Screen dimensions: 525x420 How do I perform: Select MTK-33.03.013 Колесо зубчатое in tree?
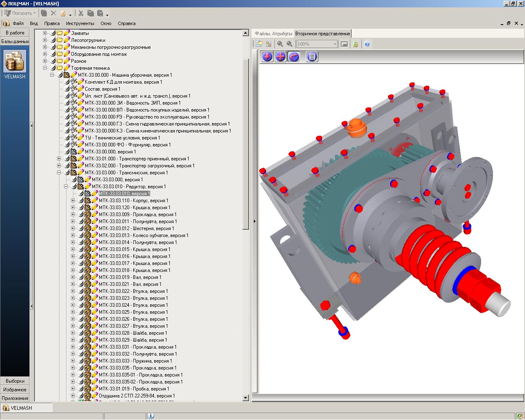(143, 235)
